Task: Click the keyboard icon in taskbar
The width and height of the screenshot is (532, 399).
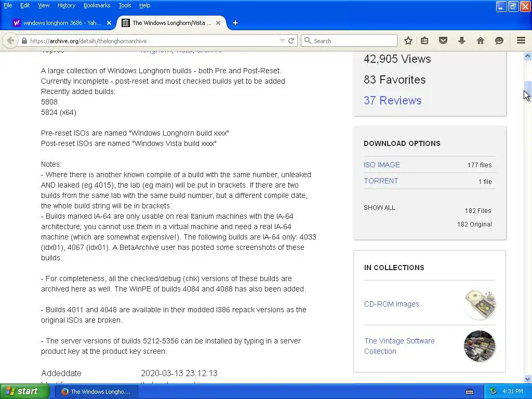Action: click(x=470, y=392)
